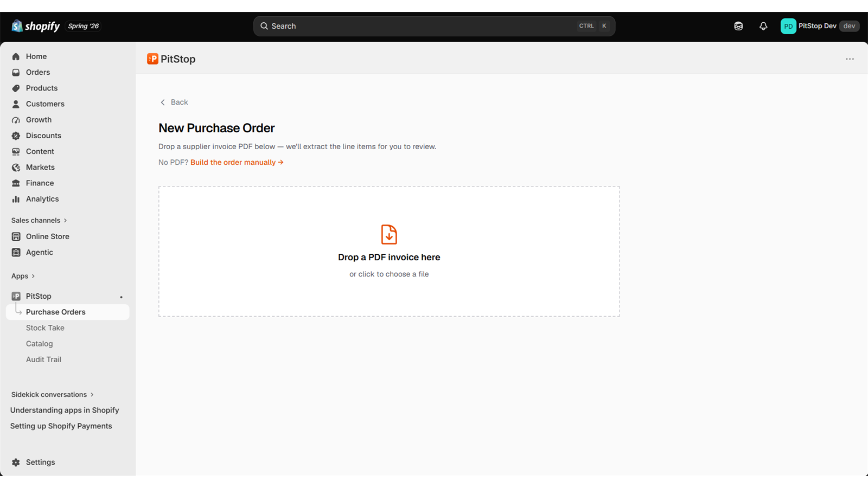This screenshot has width=868, height=488.
Task: Click the Growth gauge icon
Action: (16, 120)
